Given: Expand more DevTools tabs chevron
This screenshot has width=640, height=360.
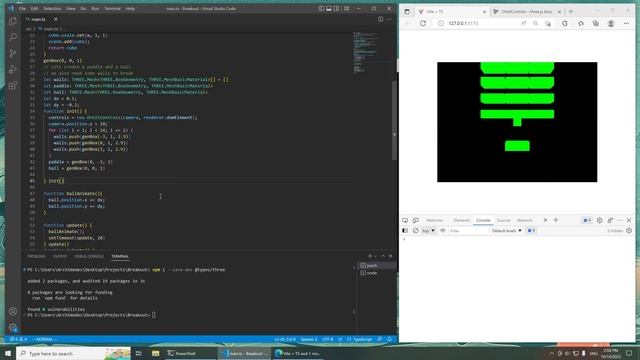Looking at the screenshot, I should point(545,220).
